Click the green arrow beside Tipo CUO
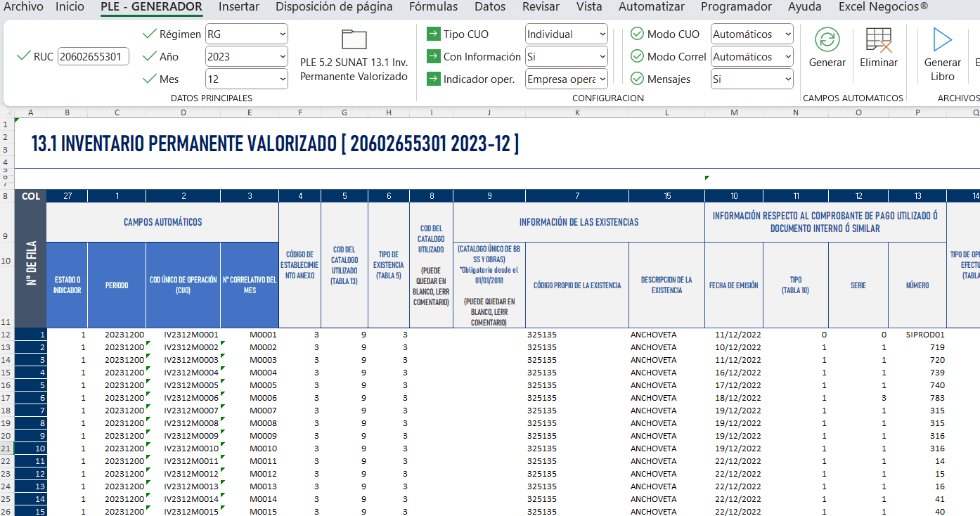The image size is (980, 516). 433,34
